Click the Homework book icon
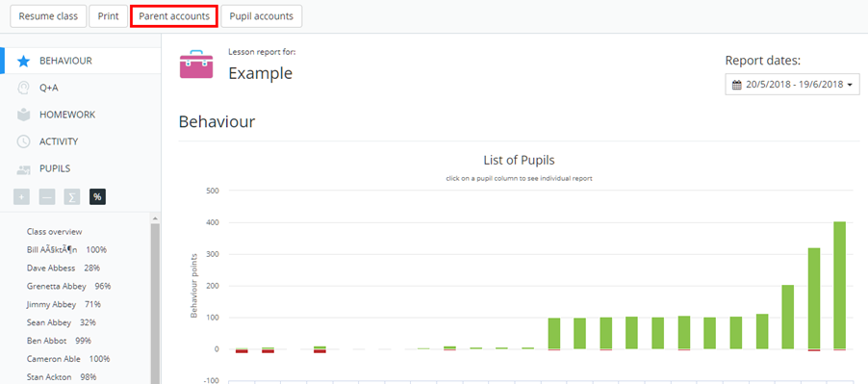This screenshot has height=384, width=868. [23, 115]
